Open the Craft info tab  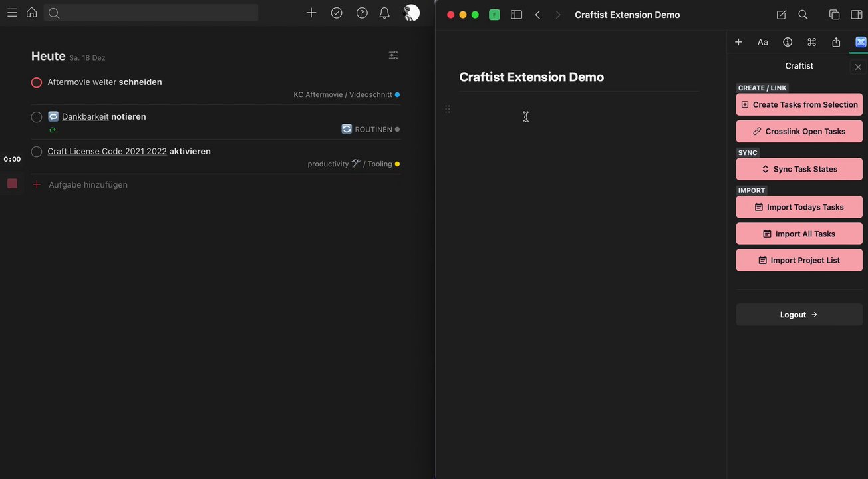788,42
